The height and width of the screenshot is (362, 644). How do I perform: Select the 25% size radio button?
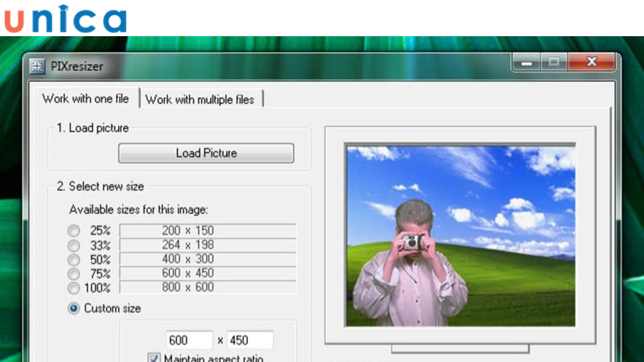point(74,231)
